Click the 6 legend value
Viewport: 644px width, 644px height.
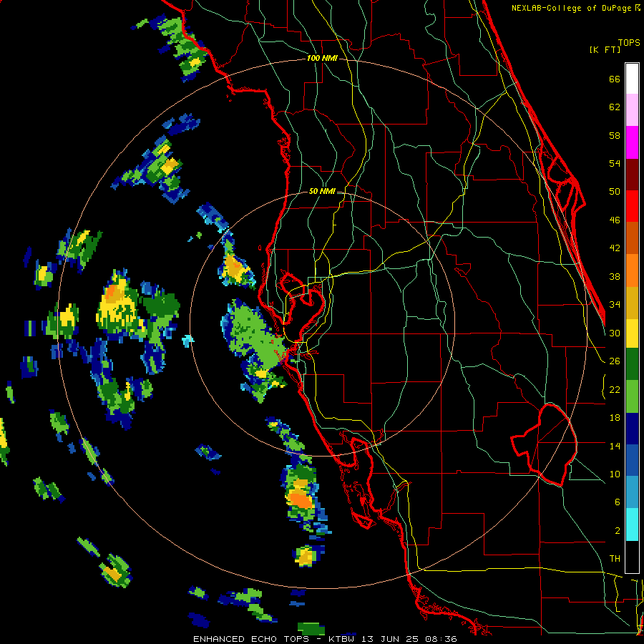coord(618,502)
